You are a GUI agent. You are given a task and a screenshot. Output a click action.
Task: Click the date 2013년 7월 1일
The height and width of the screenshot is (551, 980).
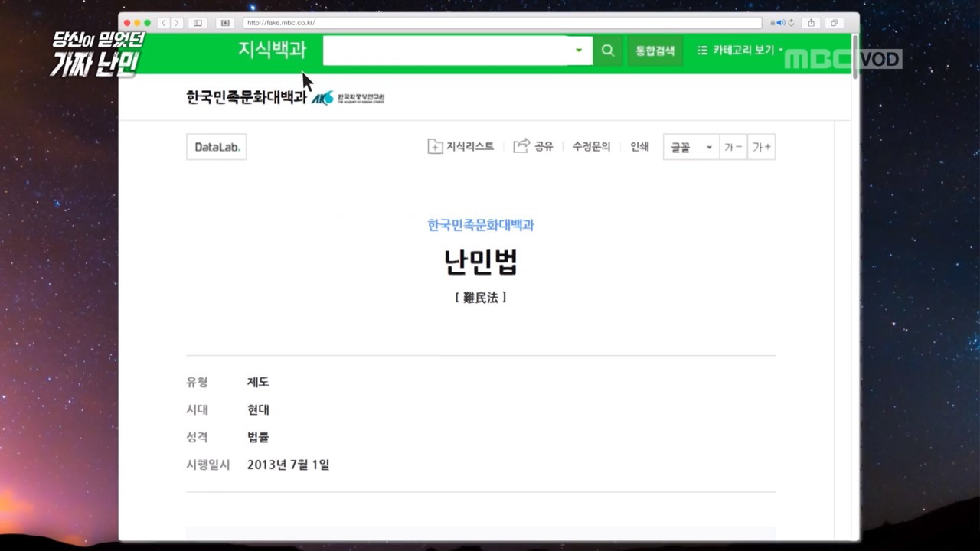point(288,465)
